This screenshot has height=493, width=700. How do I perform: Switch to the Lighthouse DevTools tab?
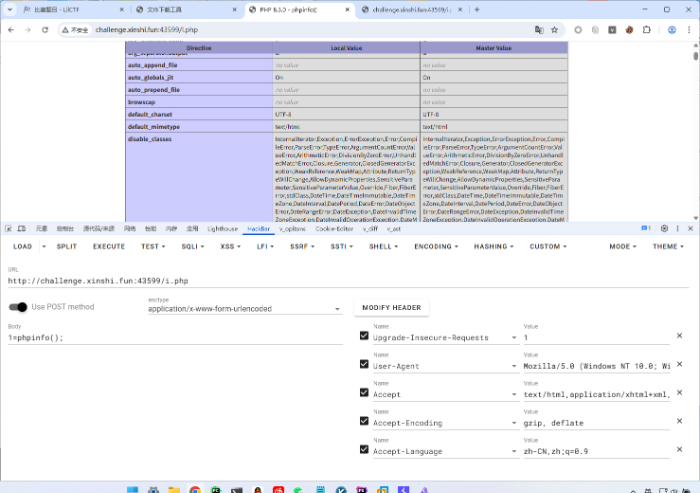tap(222, 229)
